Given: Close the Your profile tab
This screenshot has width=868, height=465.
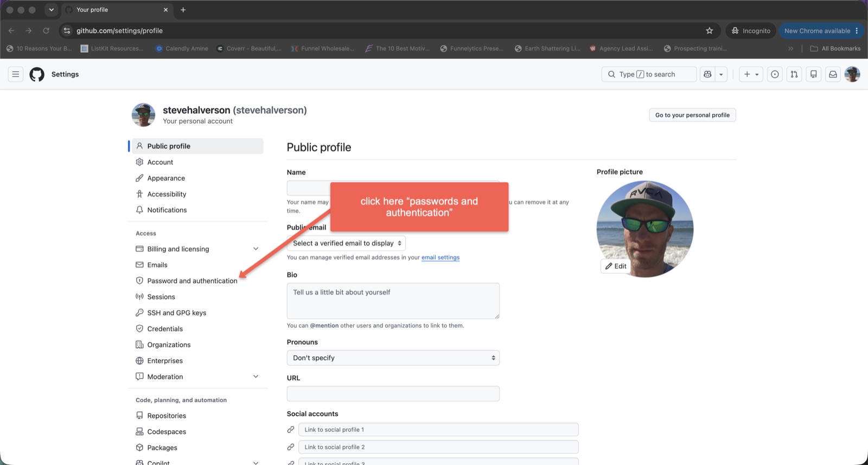Looking at the screenshot, I should [x=165, y=10].
